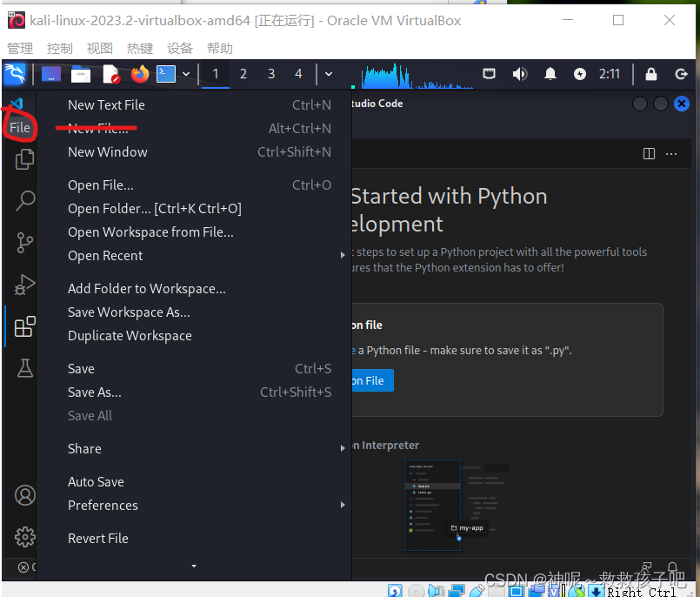This screenshot has height=597, width=700.
Task: Click the notification bell in the panel
Action: (550, 74)
